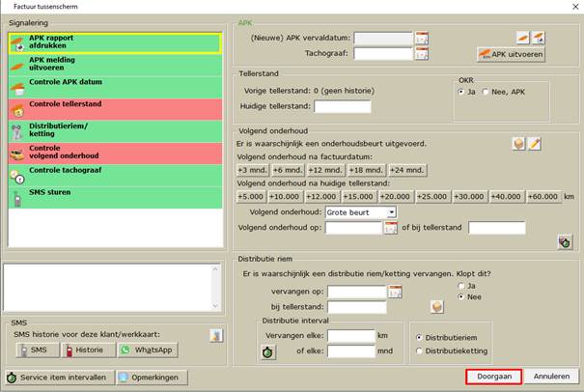
Task: Click the notes area scrollbar down arrow
Action: (215, 306)
